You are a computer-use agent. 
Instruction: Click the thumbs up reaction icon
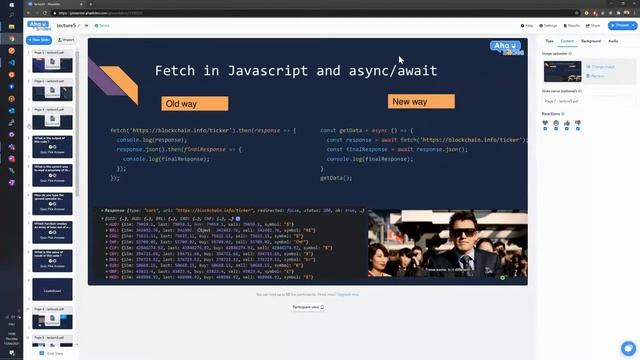coord(567,122)
